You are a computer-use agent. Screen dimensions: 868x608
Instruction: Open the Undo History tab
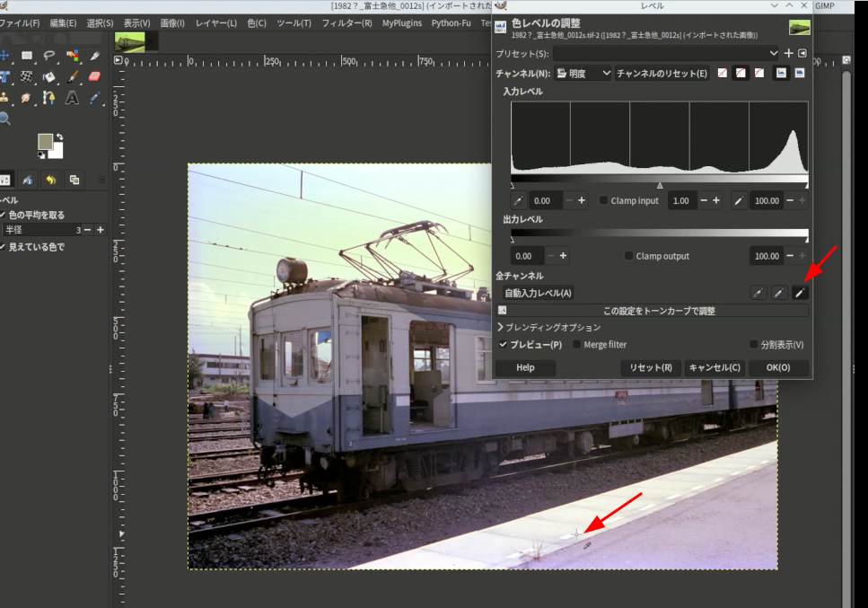point(51,180)
